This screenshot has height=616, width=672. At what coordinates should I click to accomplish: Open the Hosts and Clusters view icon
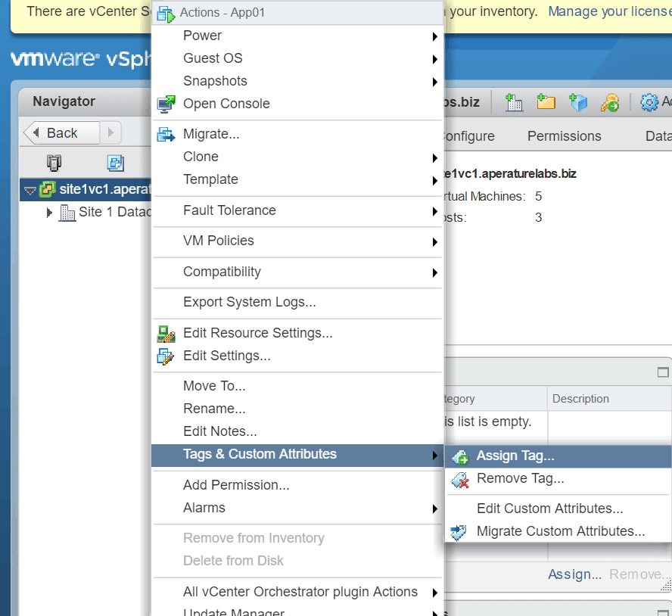click(x=54, y=163)
